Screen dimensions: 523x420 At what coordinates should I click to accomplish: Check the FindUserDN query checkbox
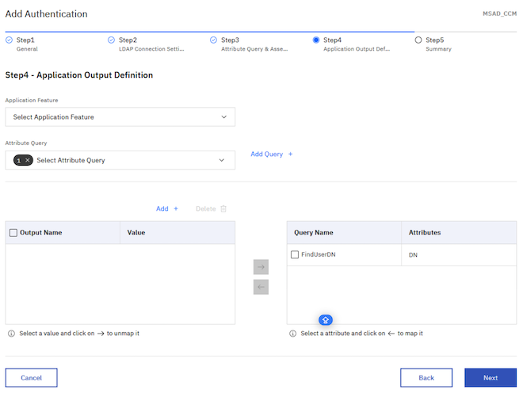295,255
